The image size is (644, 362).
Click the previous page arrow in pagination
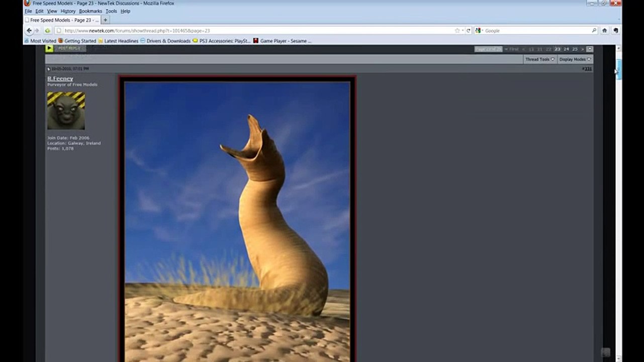coord(523,49)
